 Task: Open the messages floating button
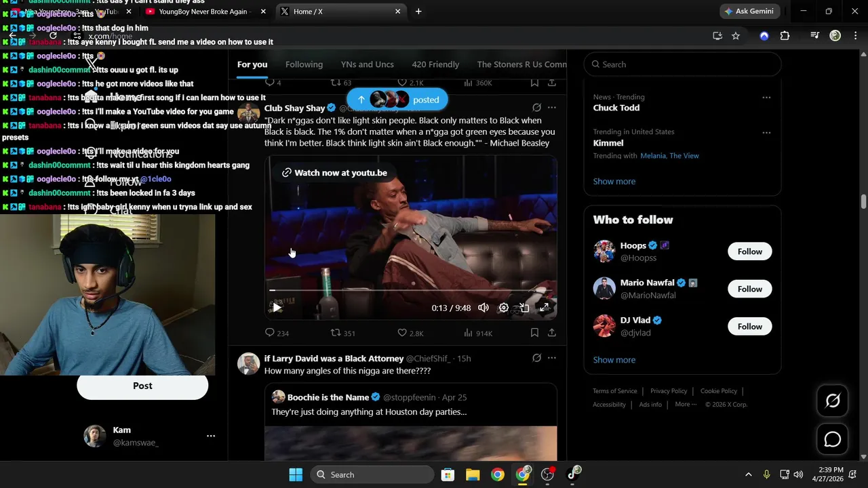coord(833,439)
